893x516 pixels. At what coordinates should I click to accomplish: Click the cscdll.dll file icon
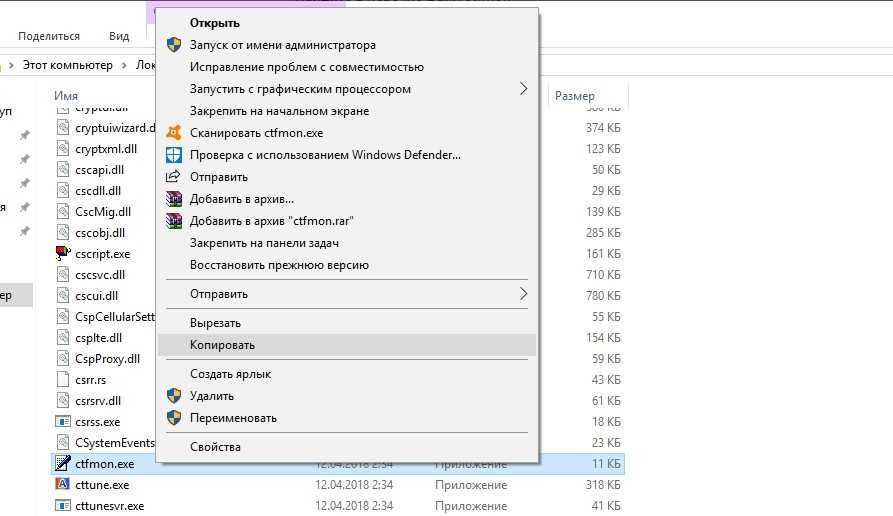(63, 191)
